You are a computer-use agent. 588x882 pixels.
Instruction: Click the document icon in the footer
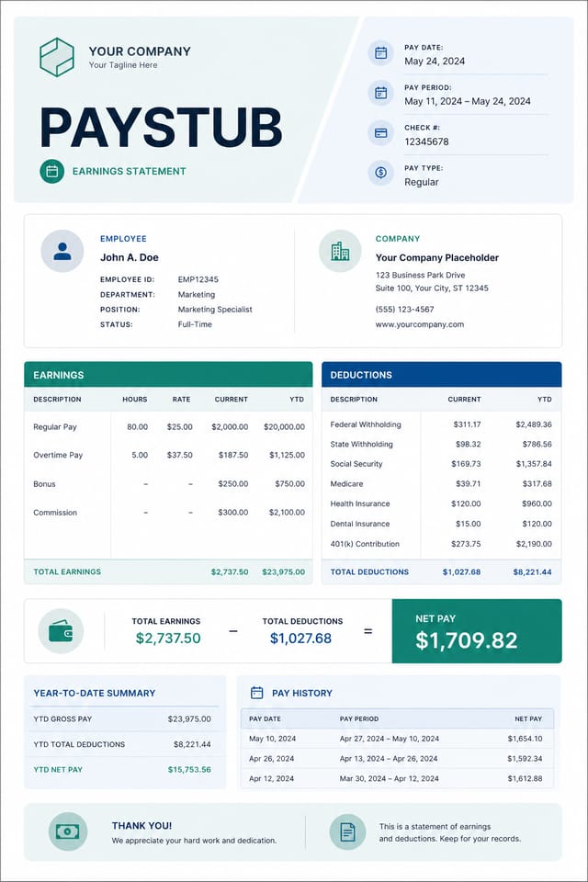tap(347, 831)
